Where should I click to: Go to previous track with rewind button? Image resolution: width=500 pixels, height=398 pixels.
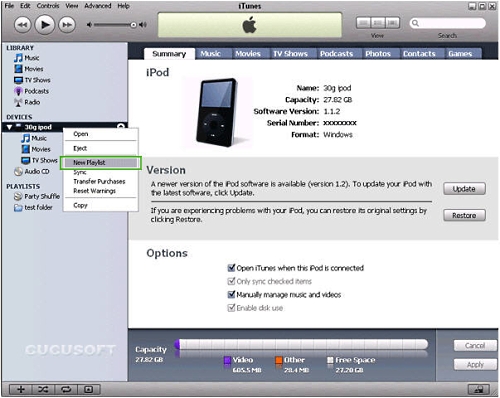[x=22, y=25]
